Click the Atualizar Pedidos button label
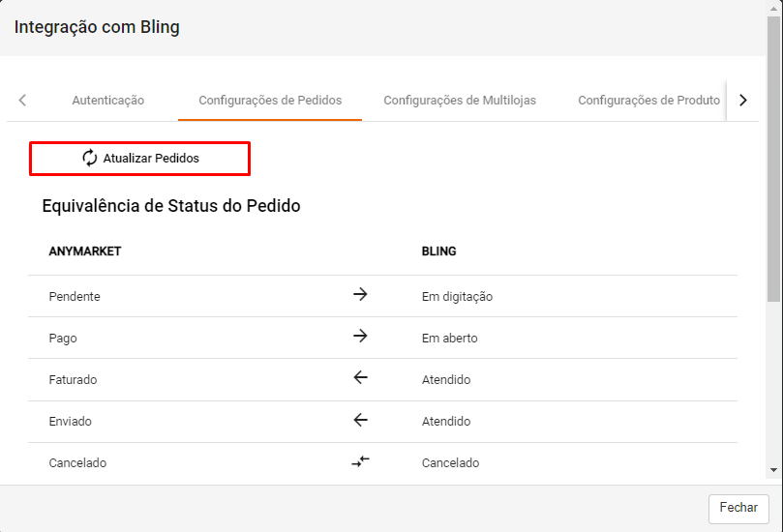Viewport: 783px width, 532px height. [151, 159]
